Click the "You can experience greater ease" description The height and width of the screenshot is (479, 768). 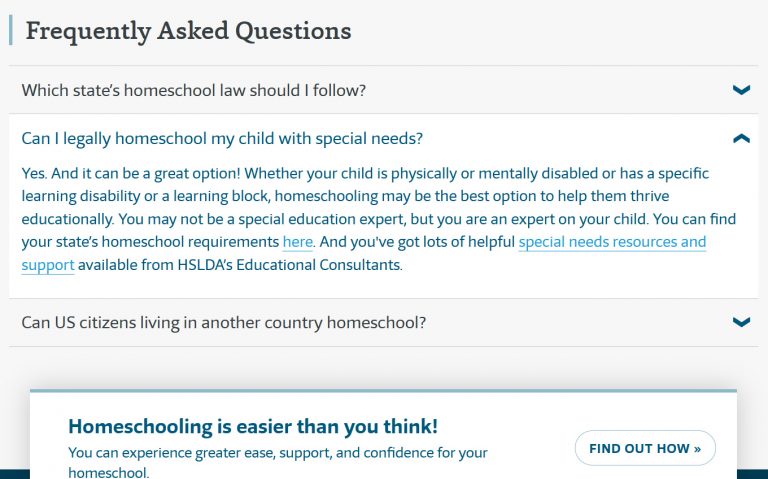click(278, 453)
